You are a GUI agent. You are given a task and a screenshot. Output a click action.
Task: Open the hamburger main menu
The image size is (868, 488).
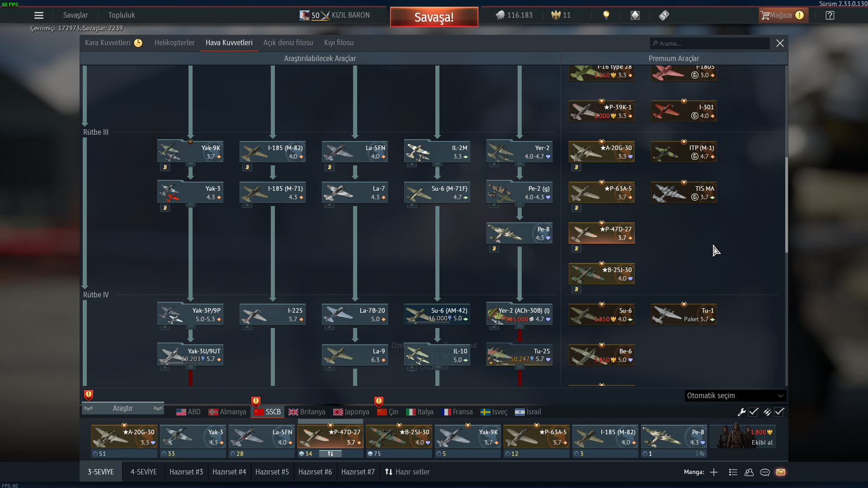point(39,15)
